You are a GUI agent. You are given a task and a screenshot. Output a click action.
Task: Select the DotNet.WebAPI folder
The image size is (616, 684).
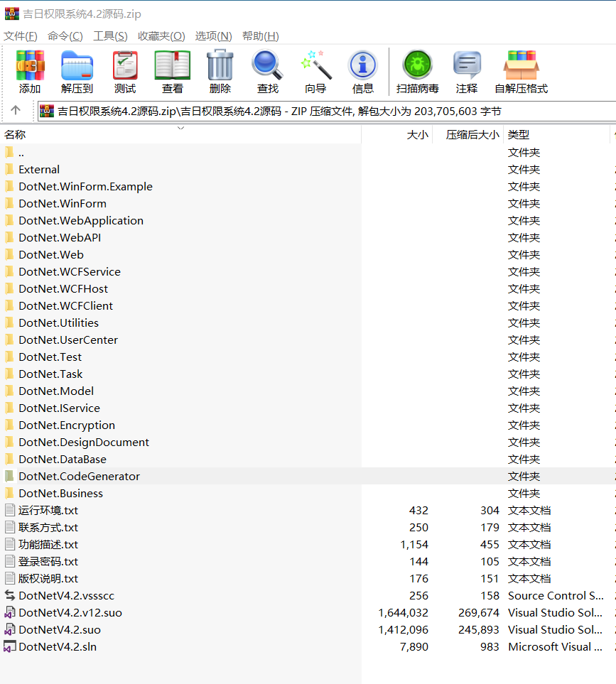pos(60,238)
